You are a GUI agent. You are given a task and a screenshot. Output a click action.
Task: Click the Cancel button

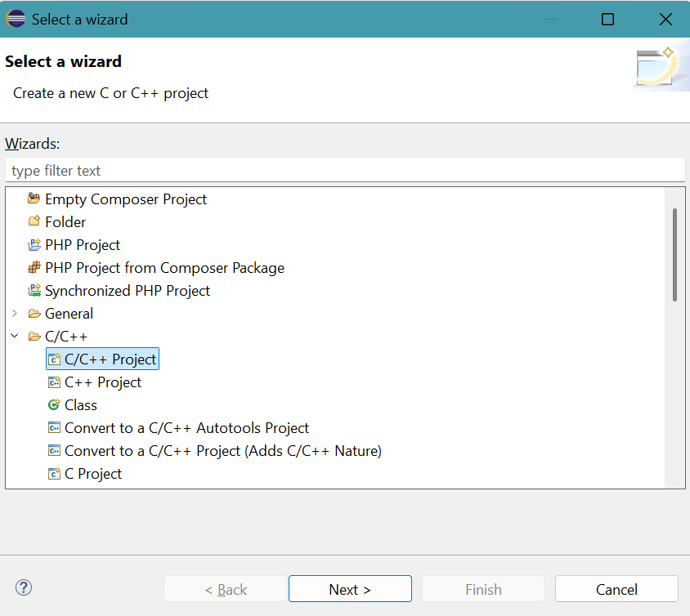pyautogui.click(x=616, y=589)
